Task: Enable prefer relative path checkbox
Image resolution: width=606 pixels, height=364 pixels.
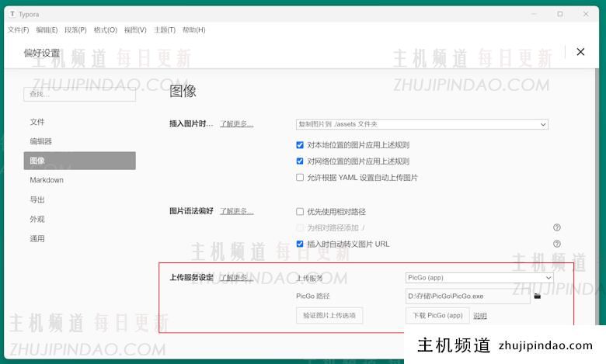Action: tap(300, 211)
